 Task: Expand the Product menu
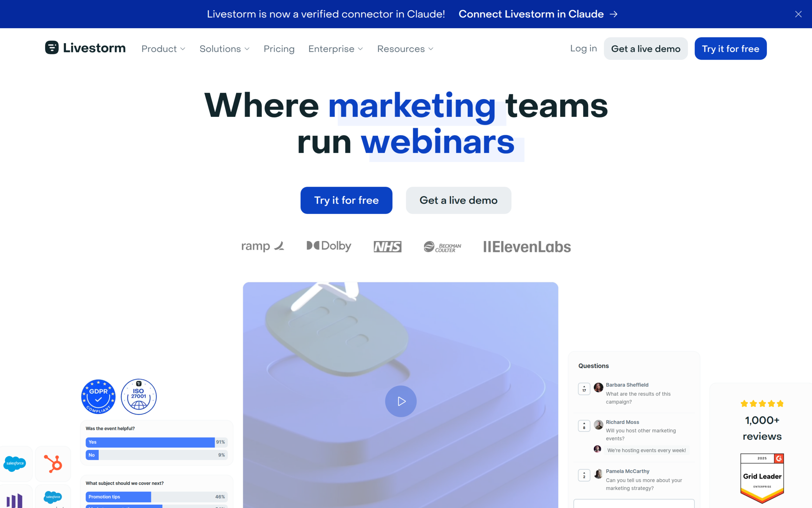(163, 49)
